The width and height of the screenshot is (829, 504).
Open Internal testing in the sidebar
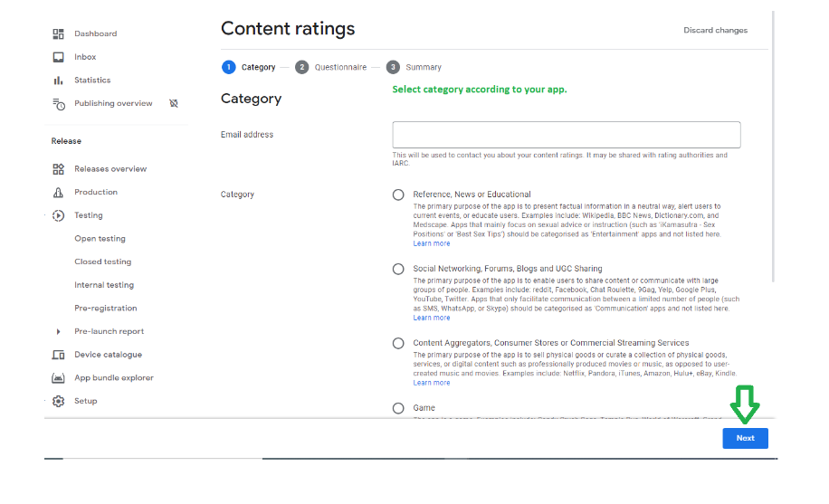click(x=104, y=285)
